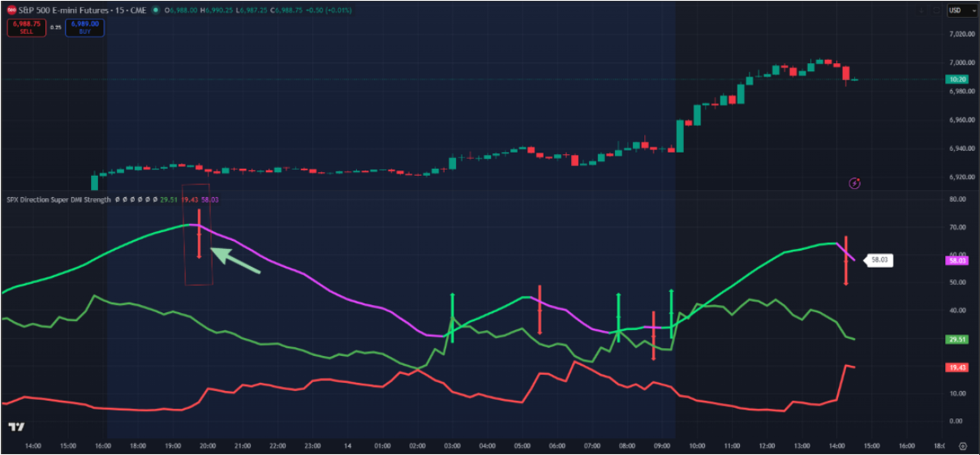This screenshot has width=980, height=455.
Task: Click the S&P 500 E-mini Futures title
Action: pos(65,10)
